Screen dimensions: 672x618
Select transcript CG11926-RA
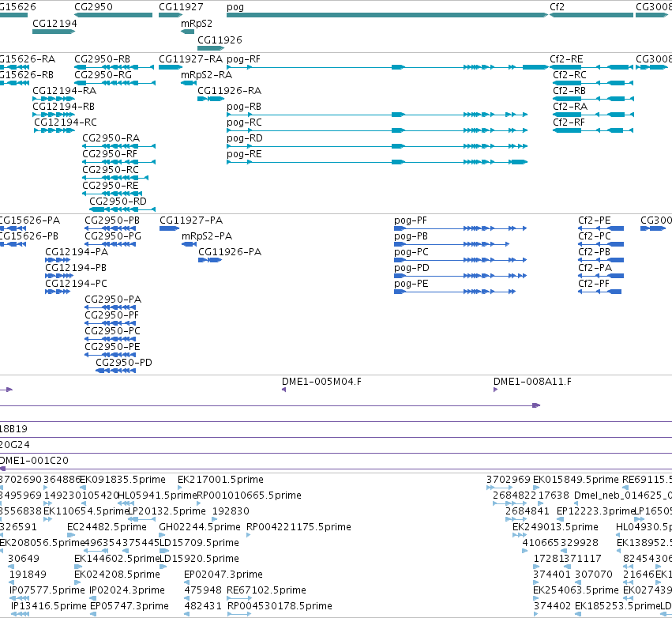click(x=210, y=99)
